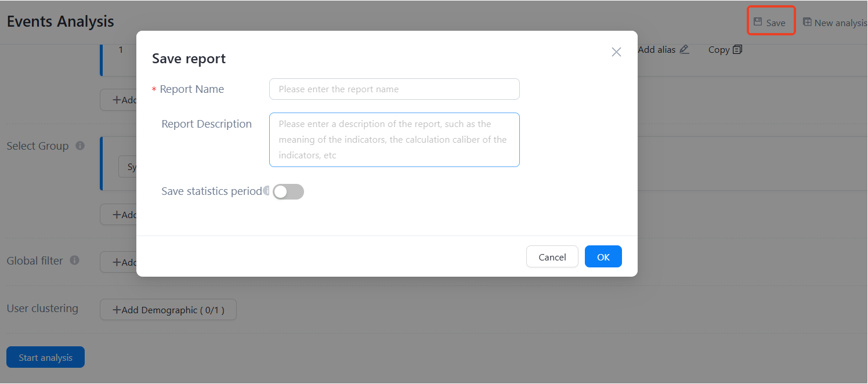Image resolution: width=868 pixels, height=384 pixels.
Task: Click info icon beside Global filter
Action: coord(74,260)
